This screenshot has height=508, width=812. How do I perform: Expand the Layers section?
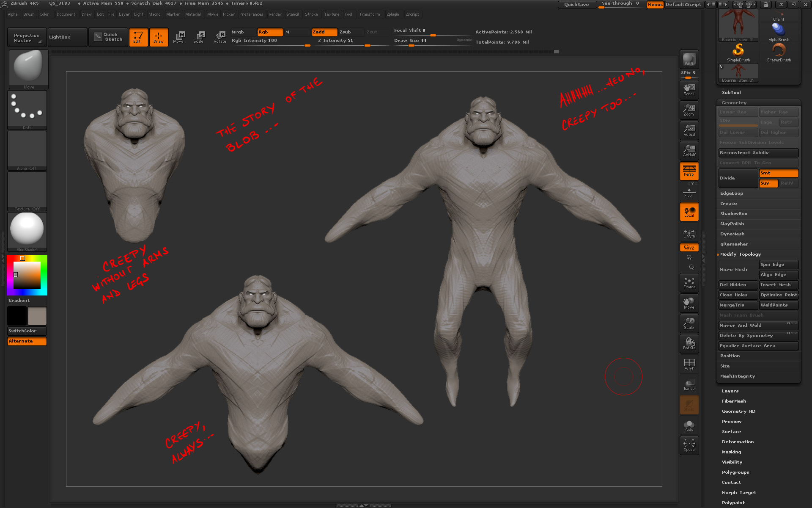pos(730,391)
